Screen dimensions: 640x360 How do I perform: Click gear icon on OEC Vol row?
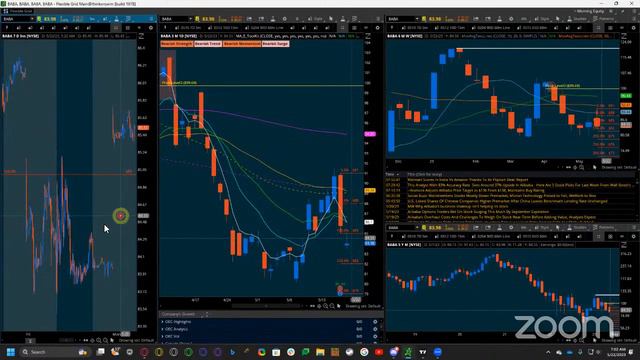point(375,336)
